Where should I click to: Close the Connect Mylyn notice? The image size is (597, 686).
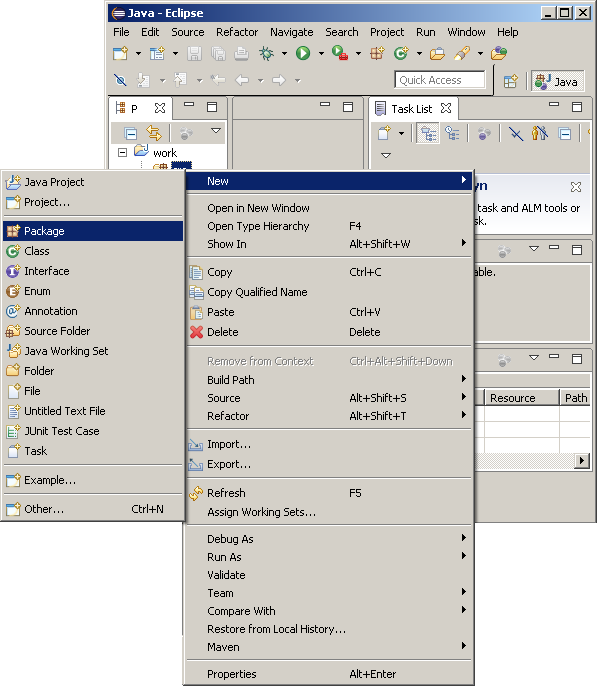(576, 187)
